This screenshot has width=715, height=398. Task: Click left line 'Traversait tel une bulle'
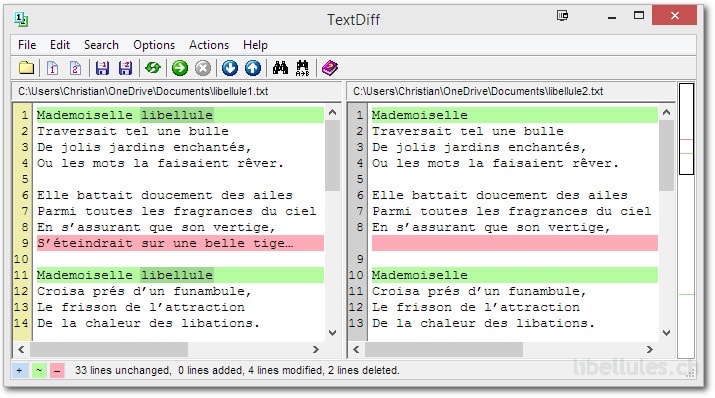pyautogui.click(x=133, y=131)
